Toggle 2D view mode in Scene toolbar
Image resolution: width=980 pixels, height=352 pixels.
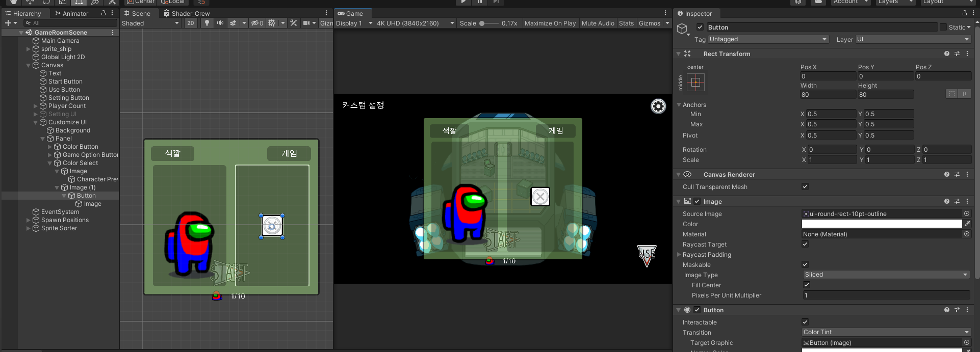coord(191,23)
